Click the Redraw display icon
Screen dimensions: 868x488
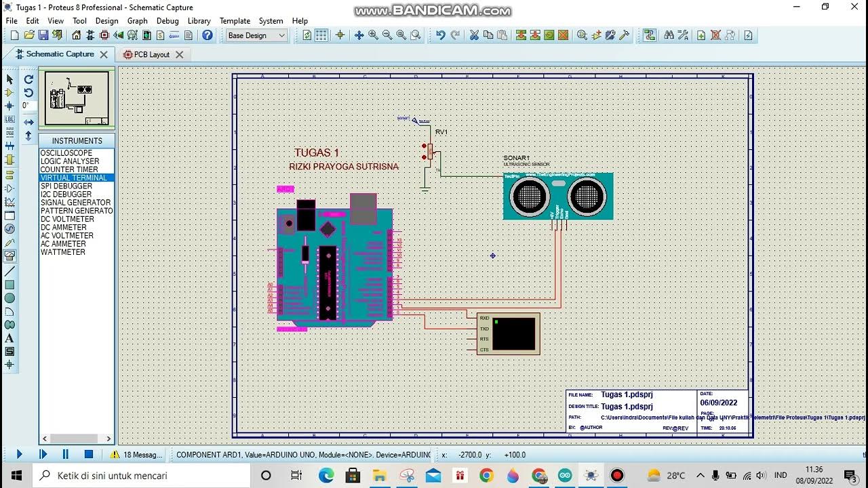(x=307, y=35)
